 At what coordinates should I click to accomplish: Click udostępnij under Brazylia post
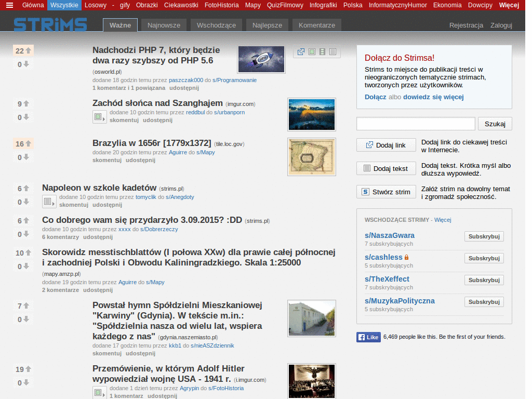(140, 160)
